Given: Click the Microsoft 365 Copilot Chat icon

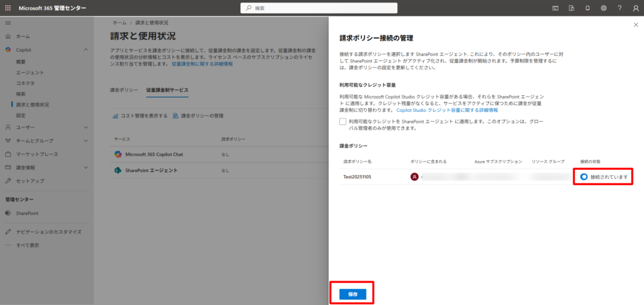Looking at the screenshot, I should coord(118,154).
